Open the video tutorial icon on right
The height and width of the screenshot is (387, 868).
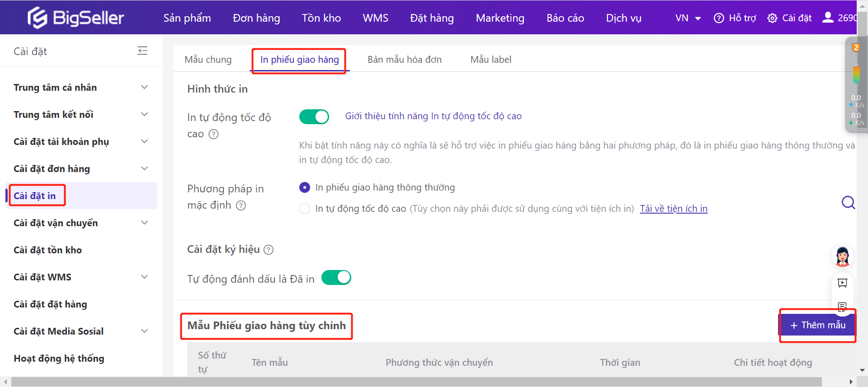(842, 283)
